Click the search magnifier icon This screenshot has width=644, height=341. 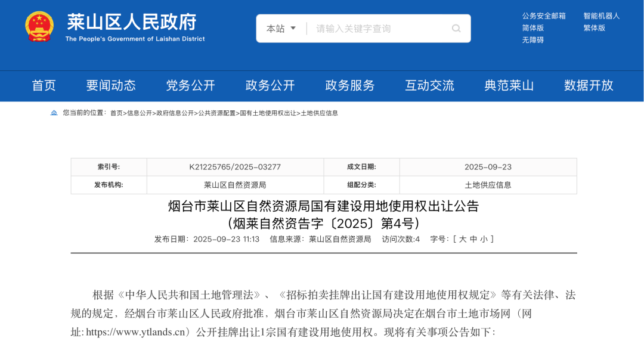(x=456, y=29)
